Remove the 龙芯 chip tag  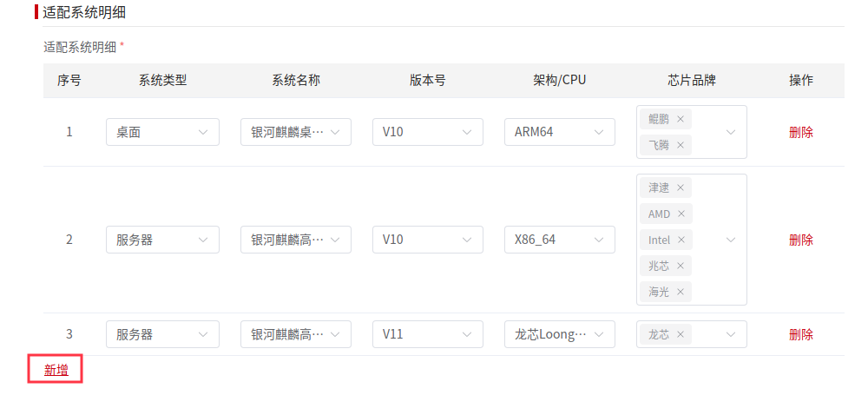[x=681, y=334]
